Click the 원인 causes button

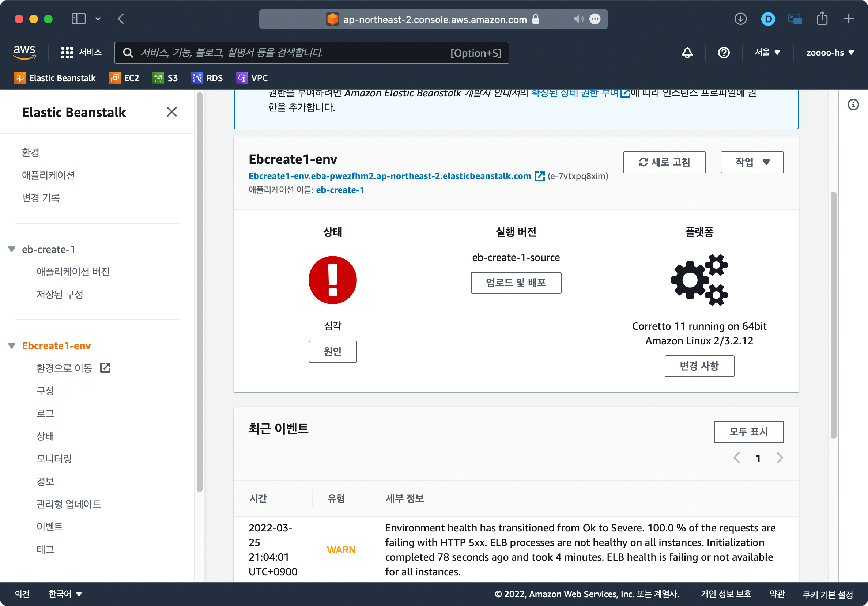(332, 351)
